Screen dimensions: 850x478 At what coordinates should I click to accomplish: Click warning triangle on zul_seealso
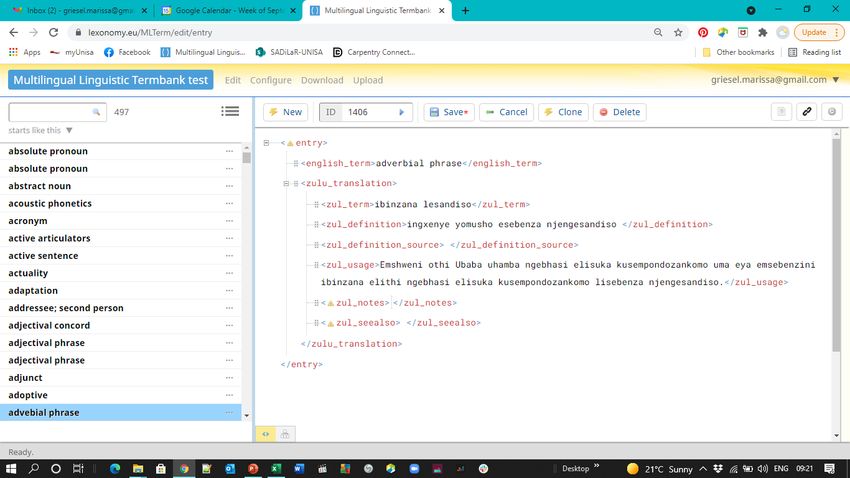click(x=330, y=323)
